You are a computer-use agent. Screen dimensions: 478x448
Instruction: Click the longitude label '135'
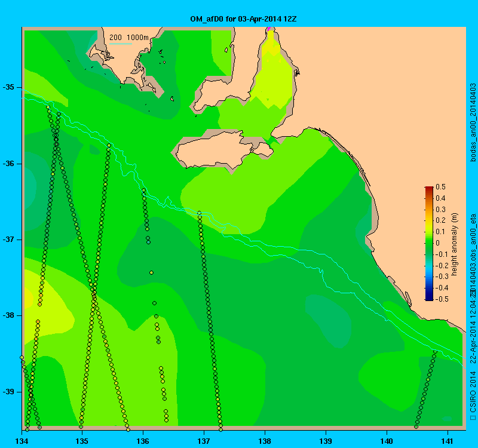82,440
